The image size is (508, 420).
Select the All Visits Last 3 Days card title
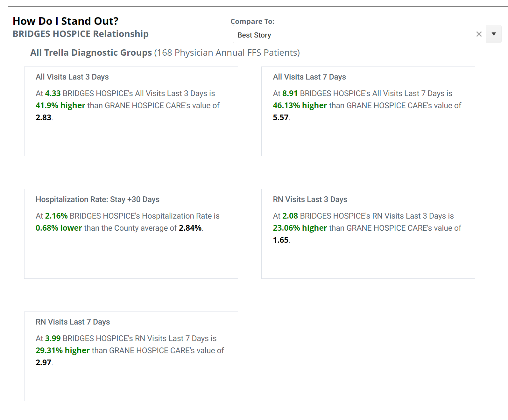coord(72,77)
